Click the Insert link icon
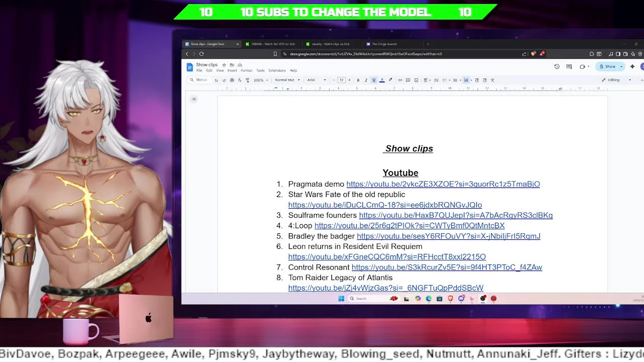Screen dimensions: 644x362 [x=400, y=80]
